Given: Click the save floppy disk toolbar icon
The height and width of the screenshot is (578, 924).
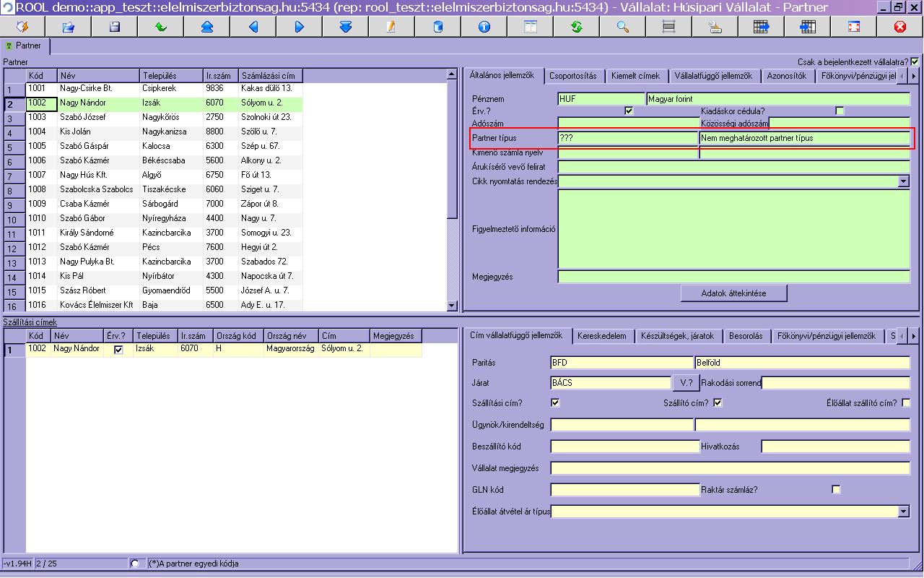Looking at the screenshot, I should (114, 27).
